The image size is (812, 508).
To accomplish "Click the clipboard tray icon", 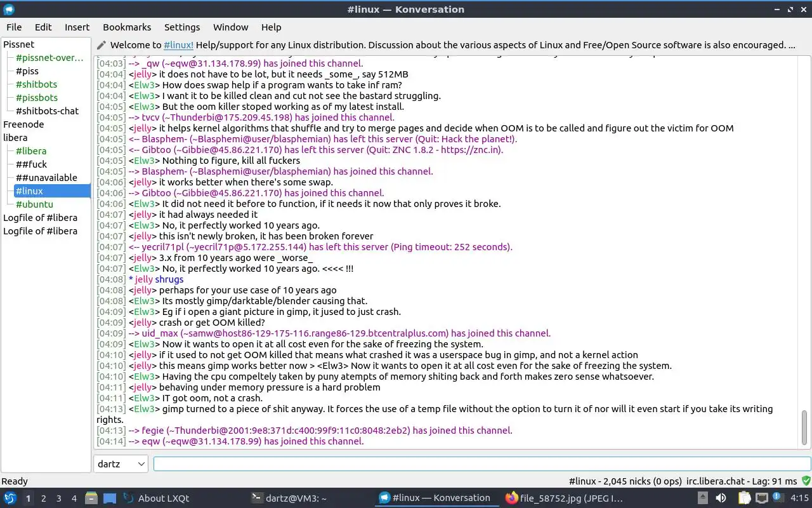I will coord(744,498).
